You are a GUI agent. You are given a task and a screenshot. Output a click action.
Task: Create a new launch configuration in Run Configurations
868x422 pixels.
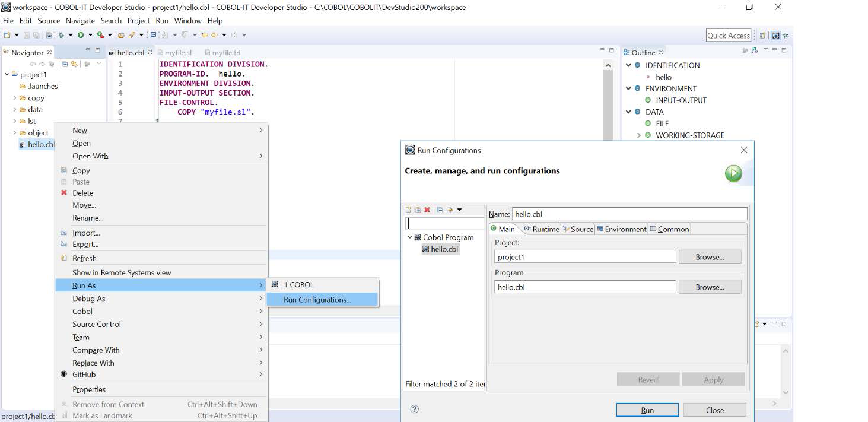408,210
